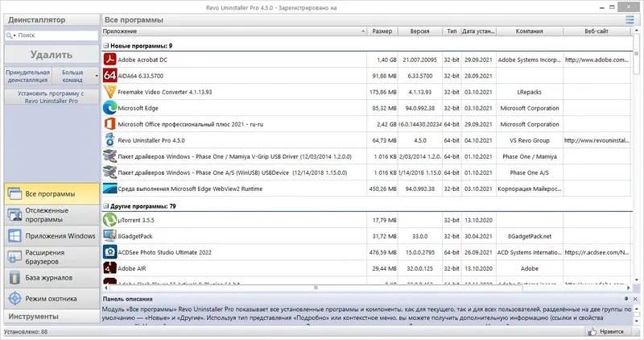Select the Freemake Video Converter 4.1.13.93 row text
The height and width of the screenshot is (340, 644).
click(165, 92)
